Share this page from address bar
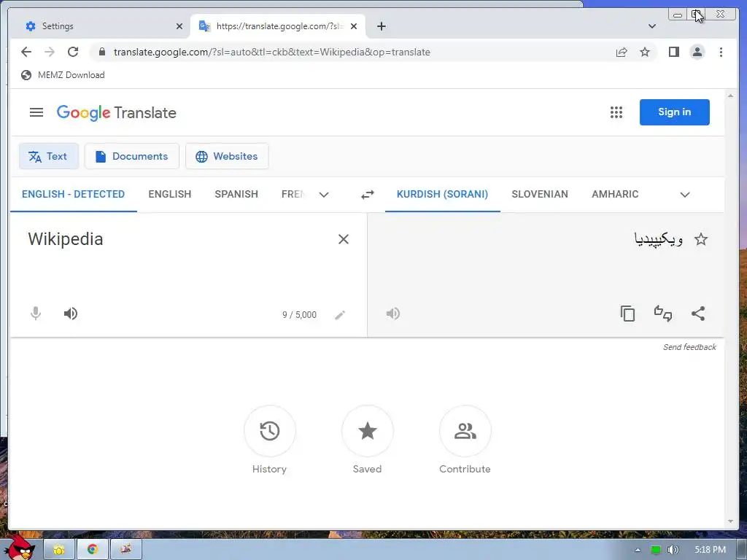The height and width of the screenshot is (560, 747). (x=622, y=52)
